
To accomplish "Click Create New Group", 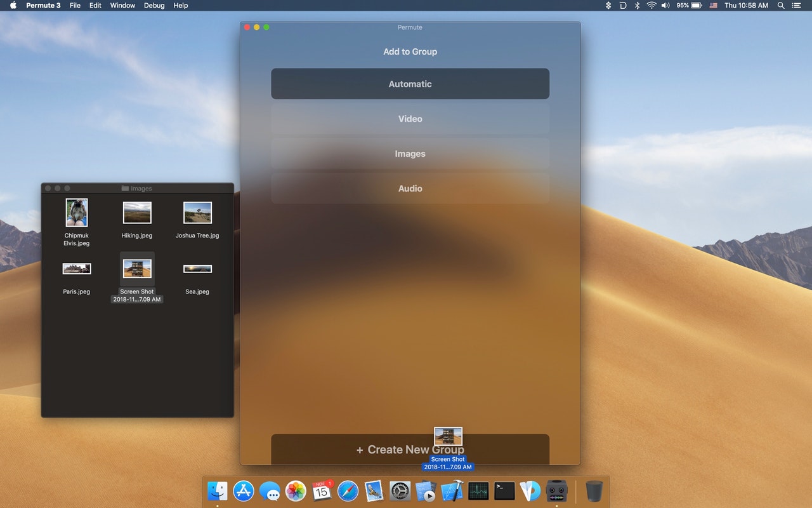I will pyautogui.click(x=410, y=449).
